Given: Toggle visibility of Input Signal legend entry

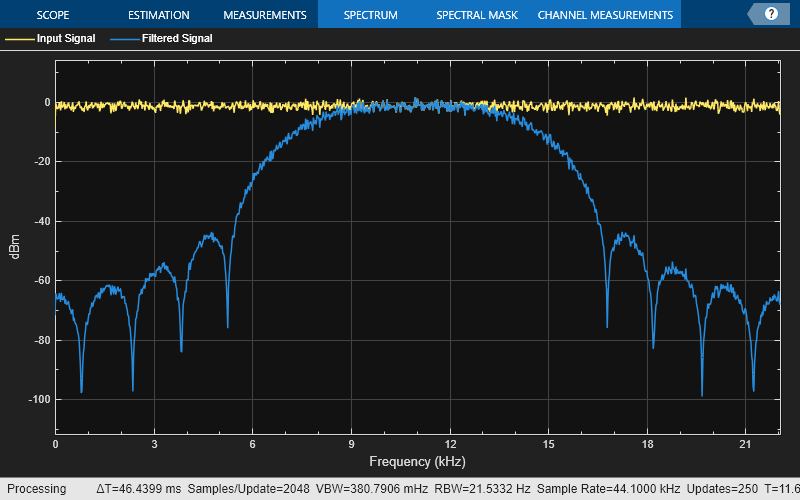Looking at the screenshot, I should (x=66, y=39).
